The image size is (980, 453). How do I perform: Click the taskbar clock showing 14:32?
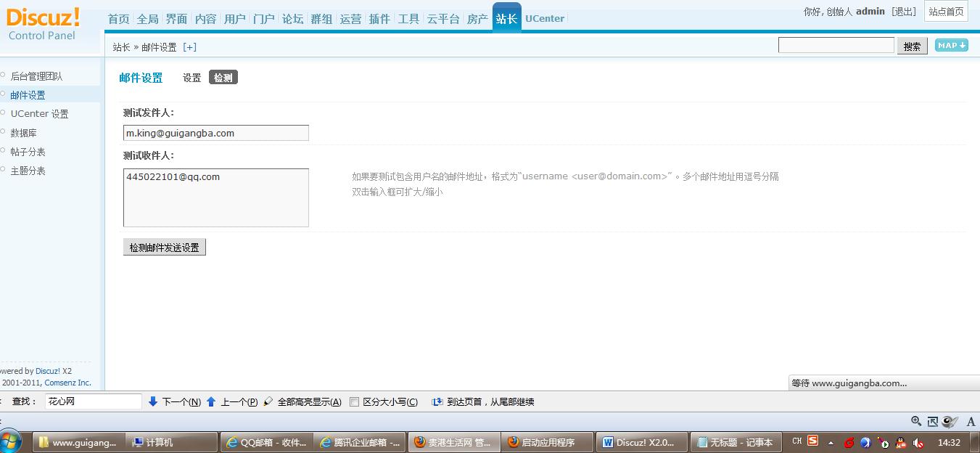click(x=949, y=442)
